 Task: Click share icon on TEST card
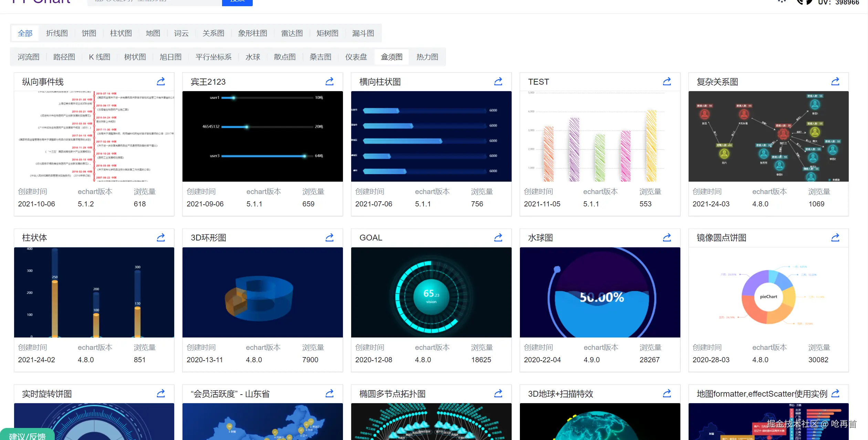click(667, 82)
